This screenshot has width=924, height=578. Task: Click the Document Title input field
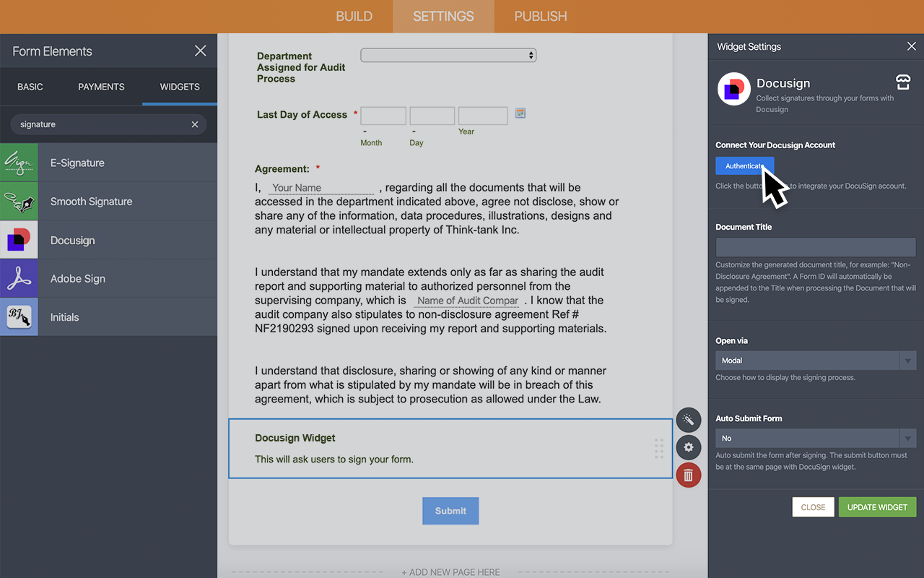pyautogui.click(x=815, y=246)
